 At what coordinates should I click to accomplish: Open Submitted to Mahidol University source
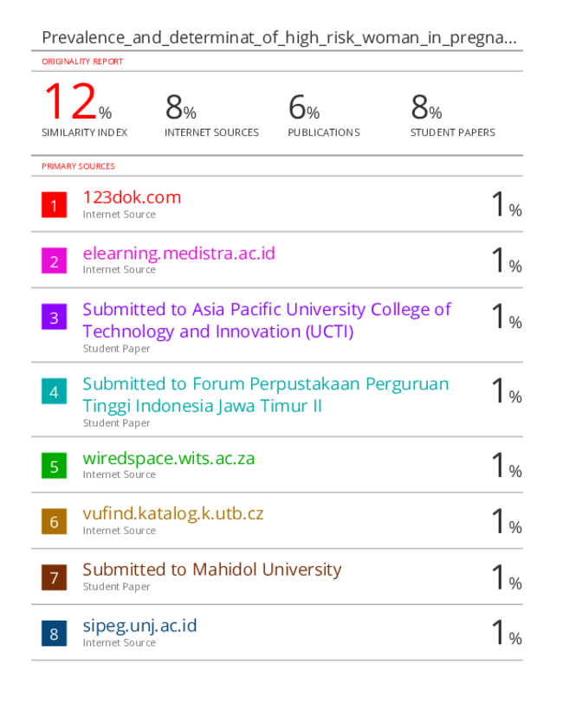pos(212,570)
